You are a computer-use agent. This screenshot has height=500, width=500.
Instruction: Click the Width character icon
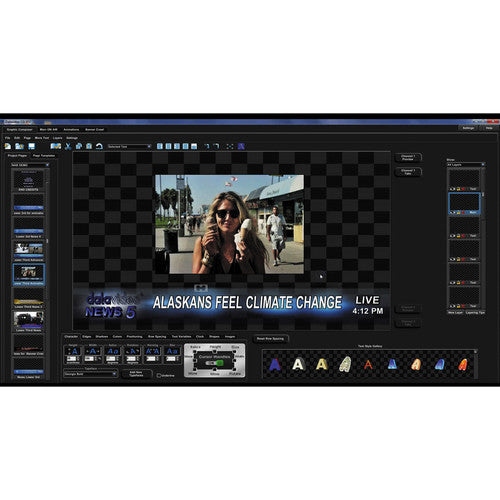93,351
